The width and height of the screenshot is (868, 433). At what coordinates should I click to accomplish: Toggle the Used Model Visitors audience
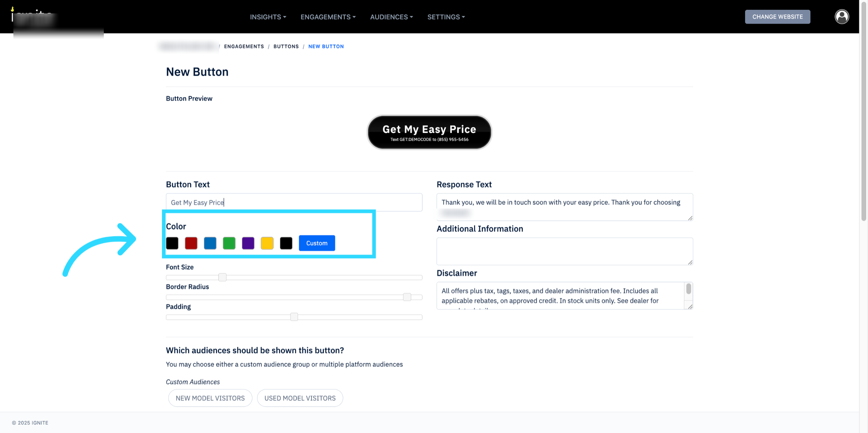(x=300, y=398)
